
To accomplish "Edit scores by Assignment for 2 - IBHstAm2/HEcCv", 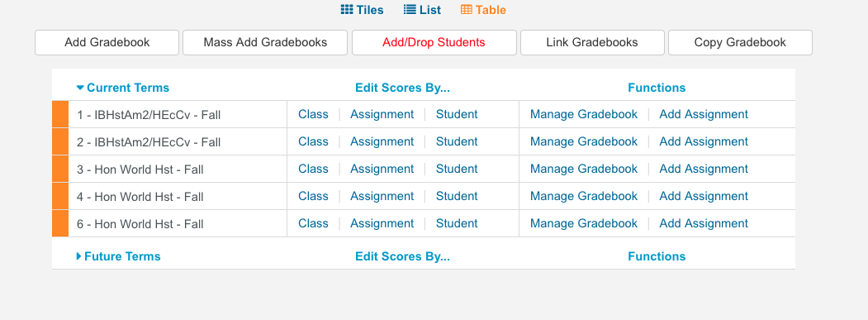I will [x=382, y=141].
